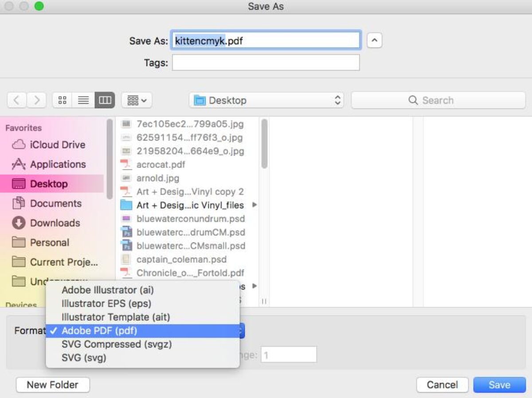Click the Search field

point(438,100)
